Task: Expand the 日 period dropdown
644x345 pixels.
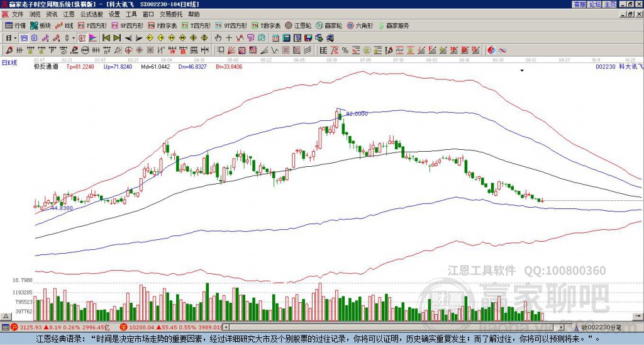Action: (x=15, y=38)
